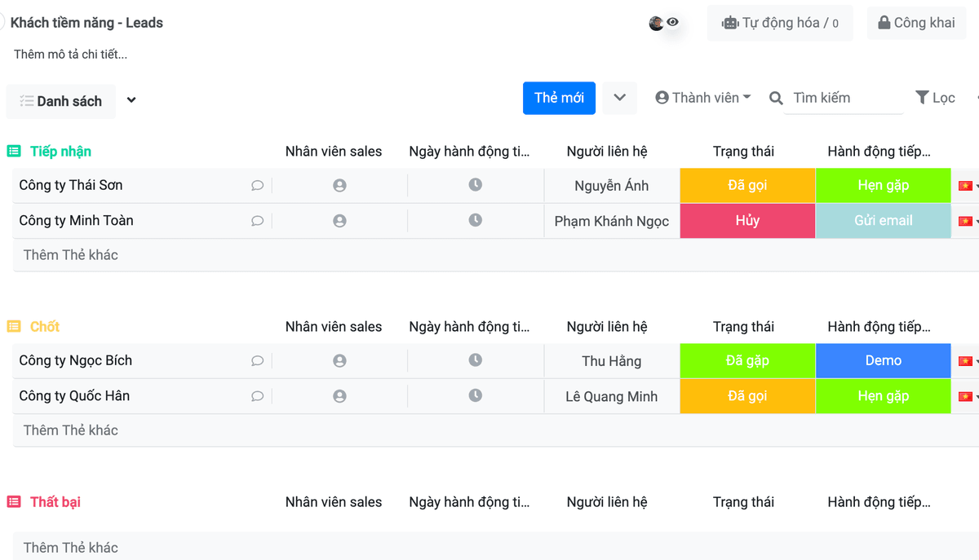Toggle the board watch eye icon
Image resolution: width=979 pixels, height=560 pixels.
673,23
